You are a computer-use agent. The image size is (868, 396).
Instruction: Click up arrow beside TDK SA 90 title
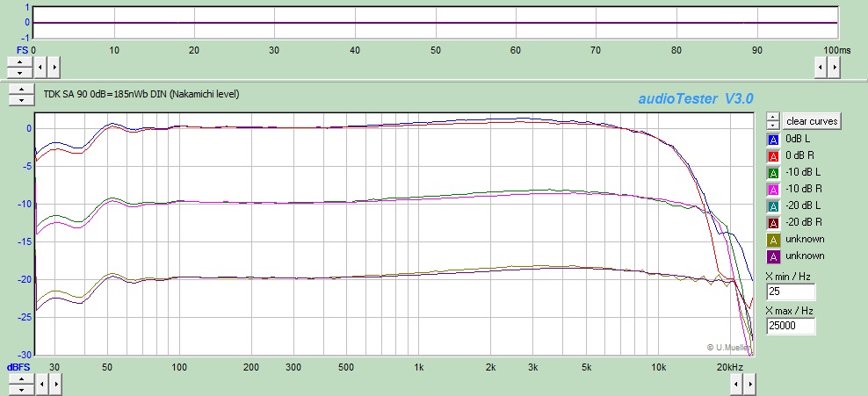[x=19, y=90]
